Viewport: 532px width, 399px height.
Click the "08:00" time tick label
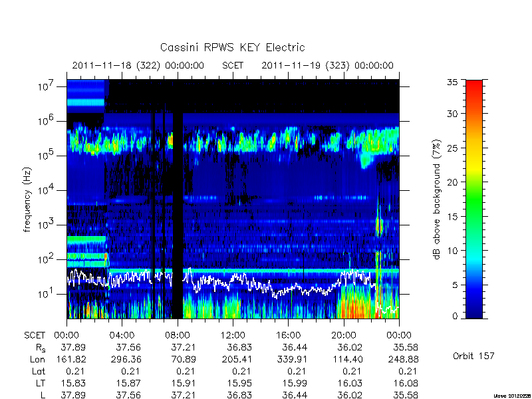178,336
